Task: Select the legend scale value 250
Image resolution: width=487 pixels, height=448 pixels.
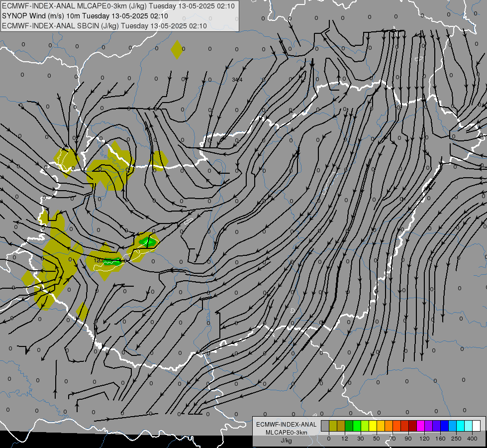Action: pyautogui.click(x=456, y=439)
